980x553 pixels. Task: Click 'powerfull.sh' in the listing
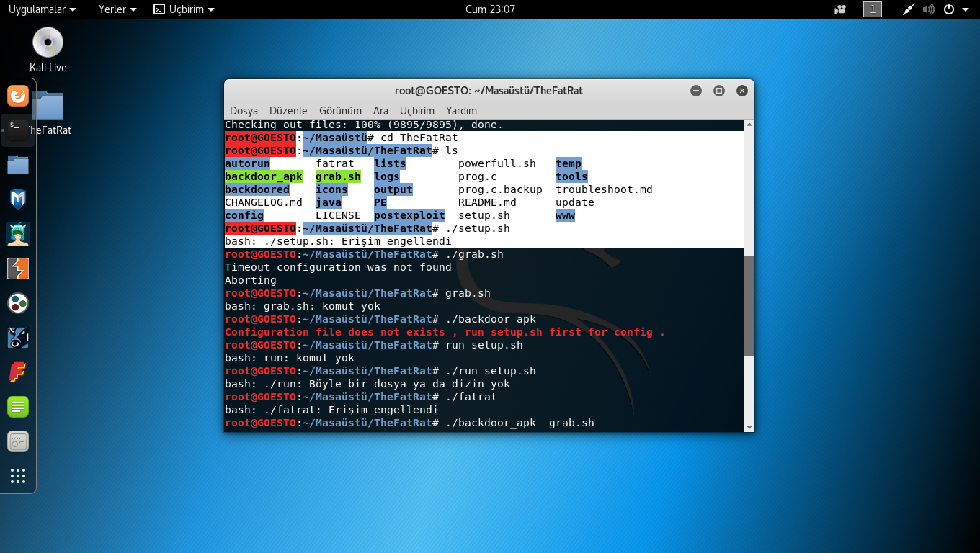click(x=497, y=163)
